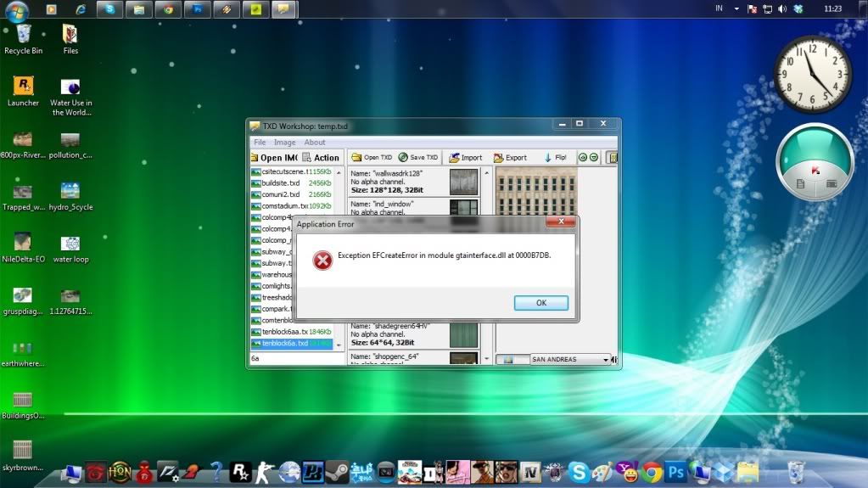Select buildsite.txd in the IMG list
868x488 pixels.
pos(292,183)
